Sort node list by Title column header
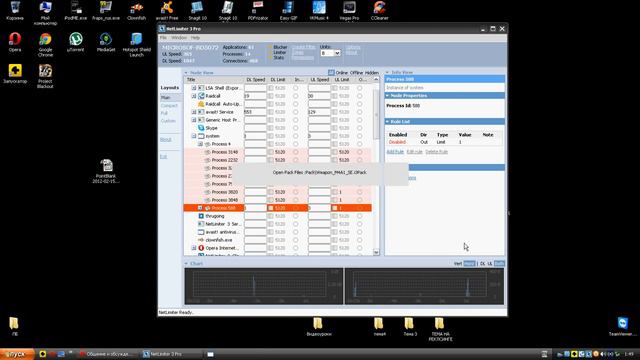 [214, 80]
